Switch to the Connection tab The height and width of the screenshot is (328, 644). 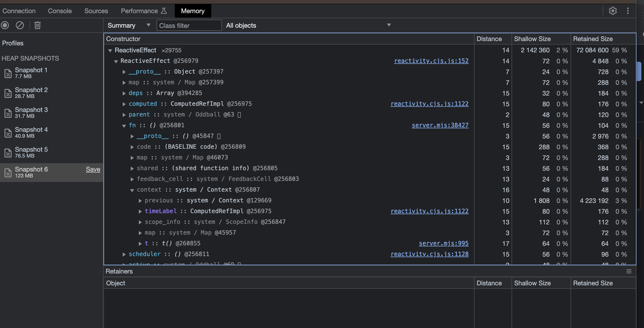(19, 11)
